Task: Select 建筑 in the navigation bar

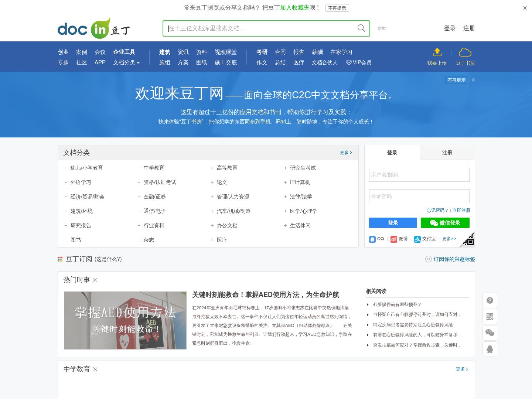Action: [x=165, y=52]
